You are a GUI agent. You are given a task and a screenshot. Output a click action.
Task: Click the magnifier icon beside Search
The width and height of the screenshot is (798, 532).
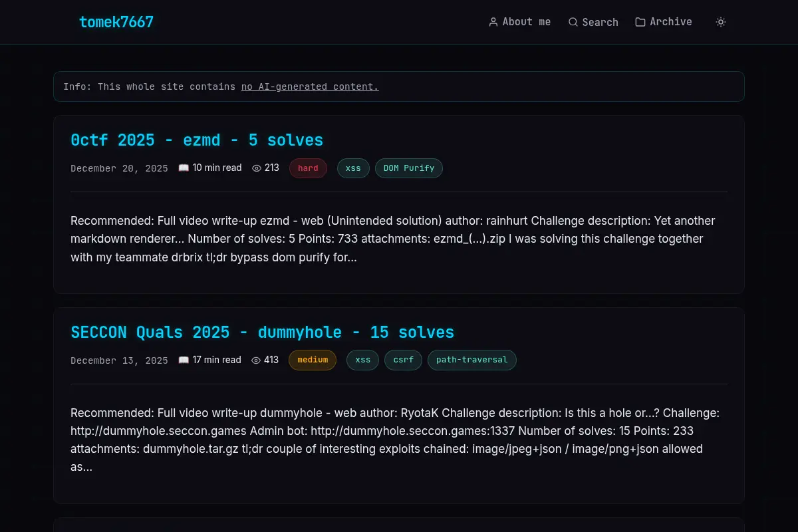(x=573, y=22)
